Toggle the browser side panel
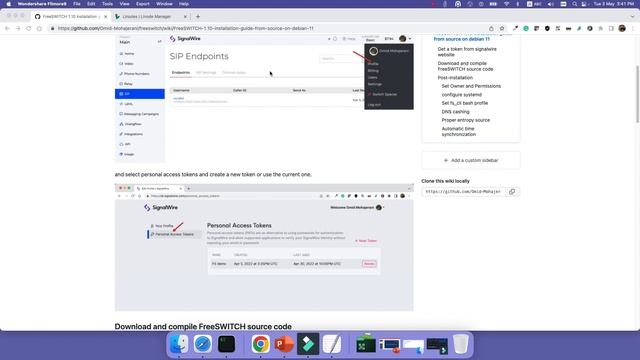The height and width of the screenshot is (360, 640). 611,29
